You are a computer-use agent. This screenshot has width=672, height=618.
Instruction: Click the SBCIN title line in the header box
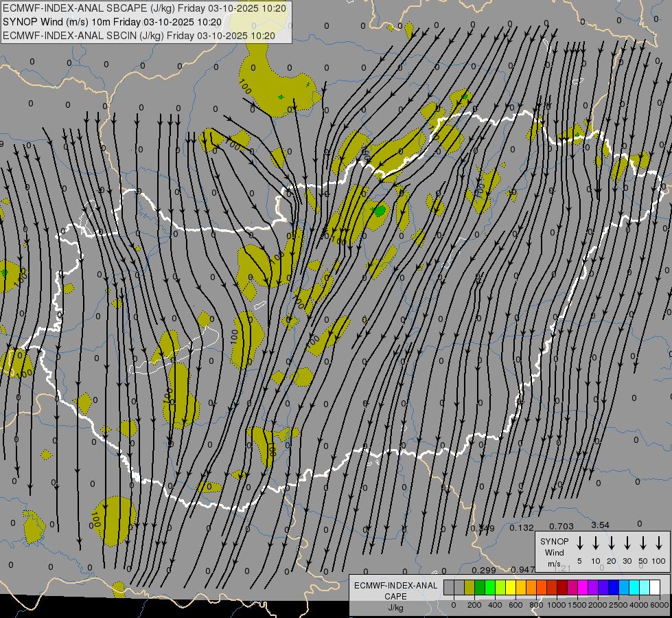139,36
